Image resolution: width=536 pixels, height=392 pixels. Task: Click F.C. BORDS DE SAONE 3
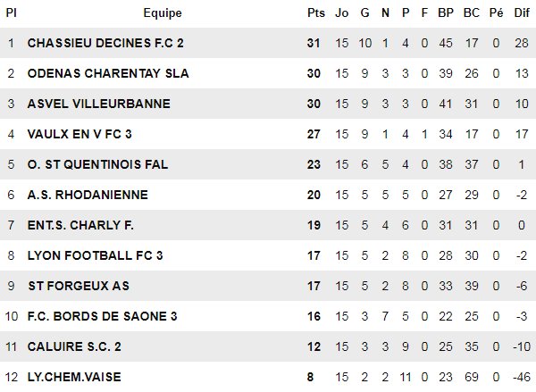103,316
